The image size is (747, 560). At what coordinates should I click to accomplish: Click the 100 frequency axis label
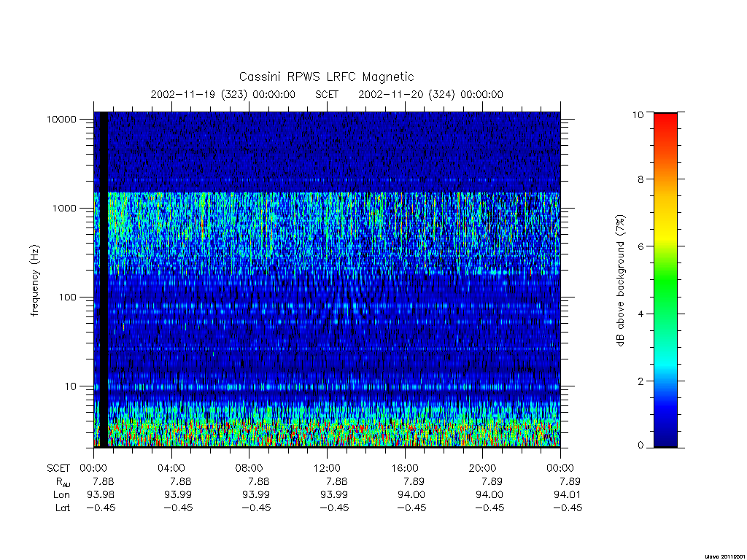click(68, 297)
